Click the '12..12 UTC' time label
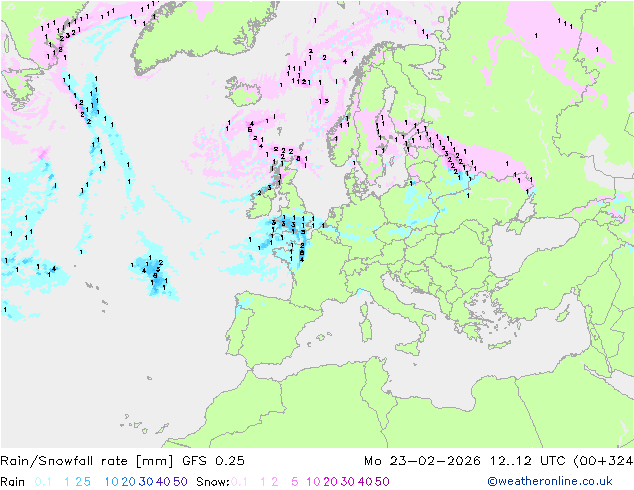 tap(528, 460)
